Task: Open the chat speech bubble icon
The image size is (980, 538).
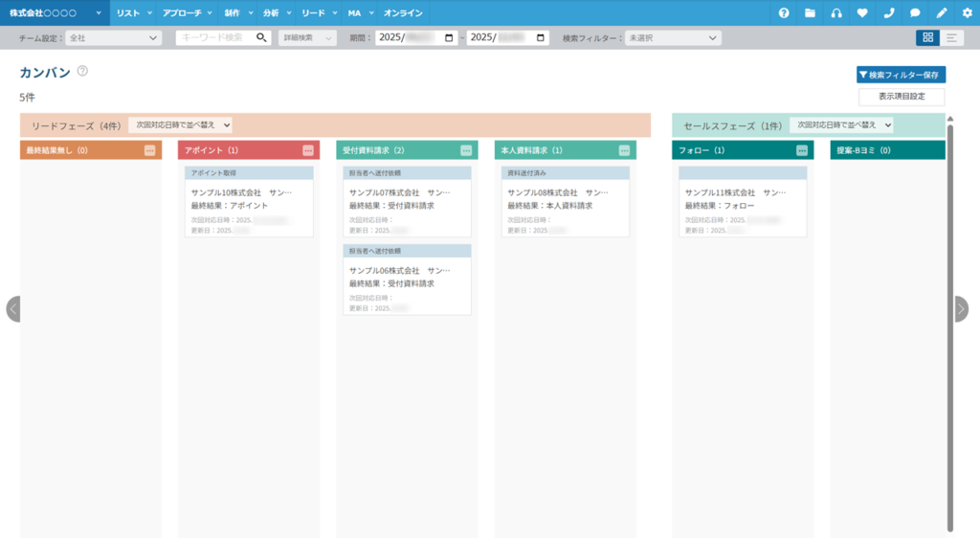Action: 915,12
